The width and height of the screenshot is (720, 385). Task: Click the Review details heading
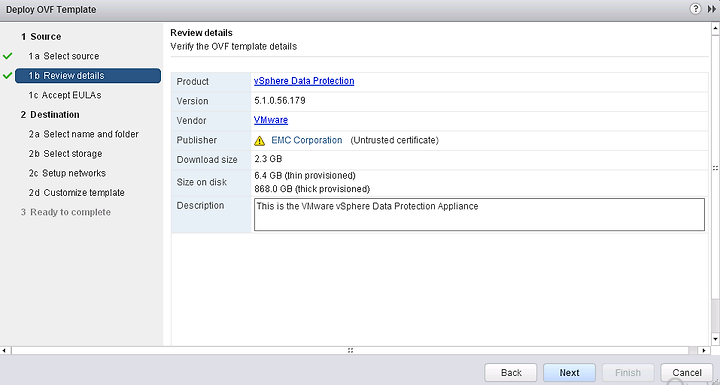tap(201, 33)
